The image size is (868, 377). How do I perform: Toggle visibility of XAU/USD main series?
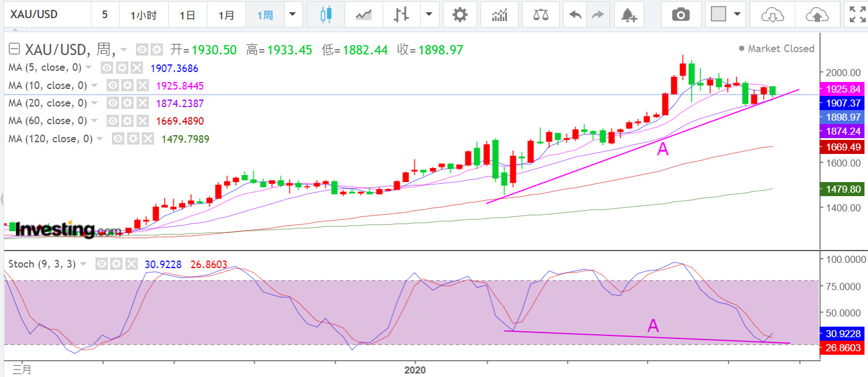coord(141,49)
